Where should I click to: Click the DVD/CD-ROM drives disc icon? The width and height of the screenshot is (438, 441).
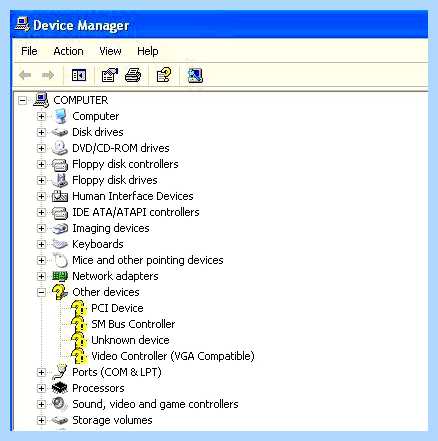click(60, 148)
